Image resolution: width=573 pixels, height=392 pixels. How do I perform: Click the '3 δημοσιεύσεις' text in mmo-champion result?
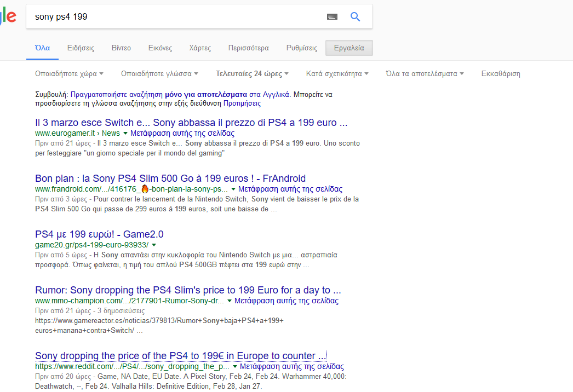tap(121, 310)
